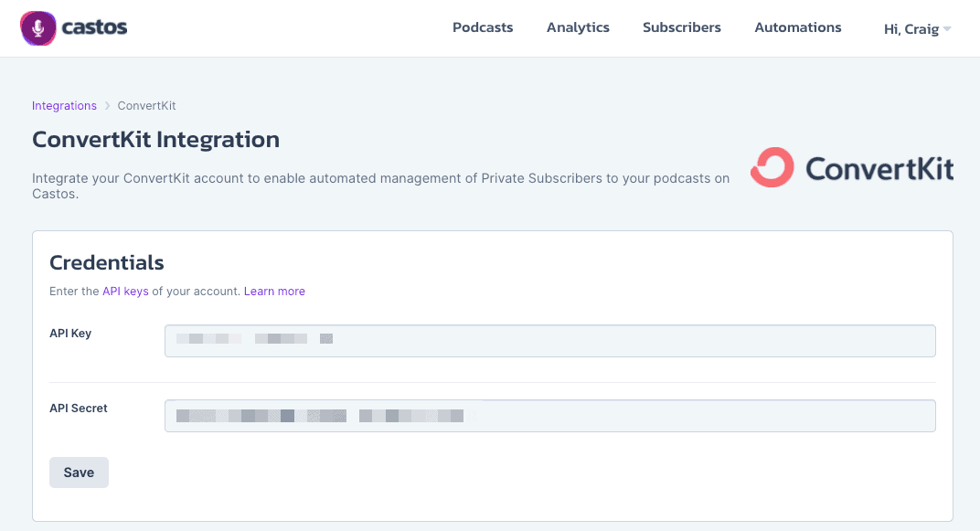Click the Castos microphone logo icon
The height and width of the screenshot is (531, 980).
(x=37, y=28)
